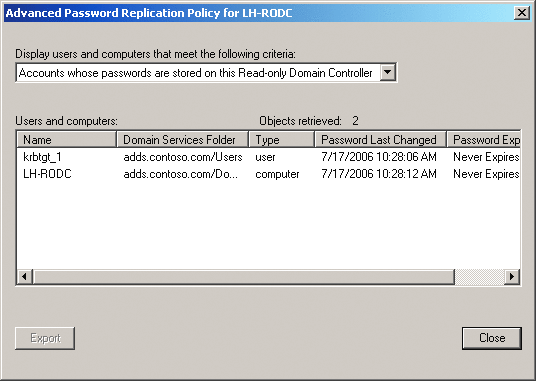Image resolution: width=536 pixels, height=381 pixels.
Task: Click the Type column header
Action: tap(282, 140)
